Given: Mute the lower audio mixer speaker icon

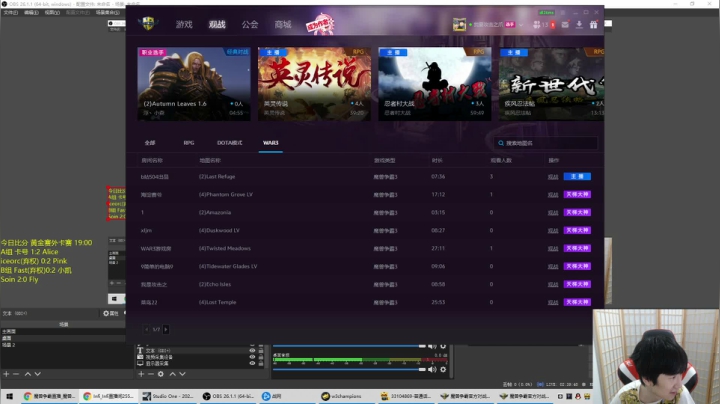Looking at the screenshot, I should point(432,370).
